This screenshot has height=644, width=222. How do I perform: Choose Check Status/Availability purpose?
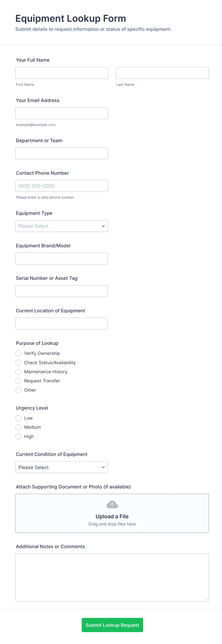pos(18,363)
